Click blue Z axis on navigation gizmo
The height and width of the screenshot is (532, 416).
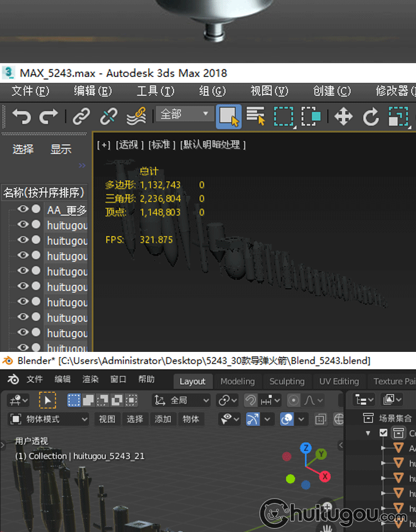(x=306, y=448)
